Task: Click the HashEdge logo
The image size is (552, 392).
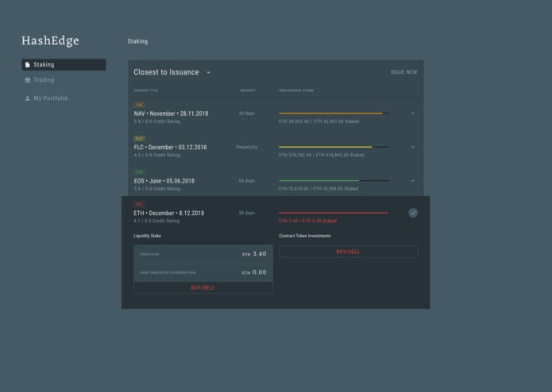Action: [50, 40]
